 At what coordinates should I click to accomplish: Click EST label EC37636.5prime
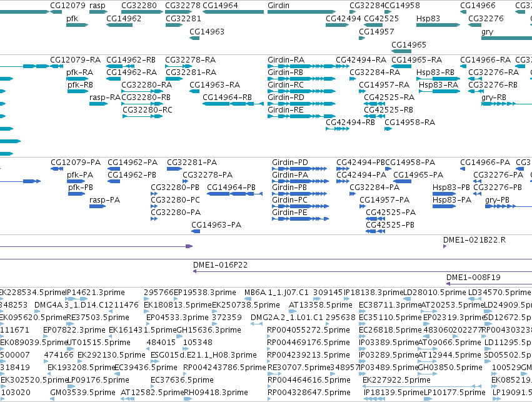point(182,379)
